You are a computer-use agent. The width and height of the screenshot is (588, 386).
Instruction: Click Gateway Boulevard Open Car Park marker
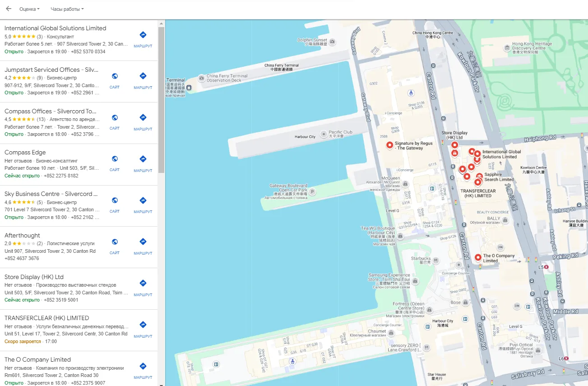tap(311, 191)
